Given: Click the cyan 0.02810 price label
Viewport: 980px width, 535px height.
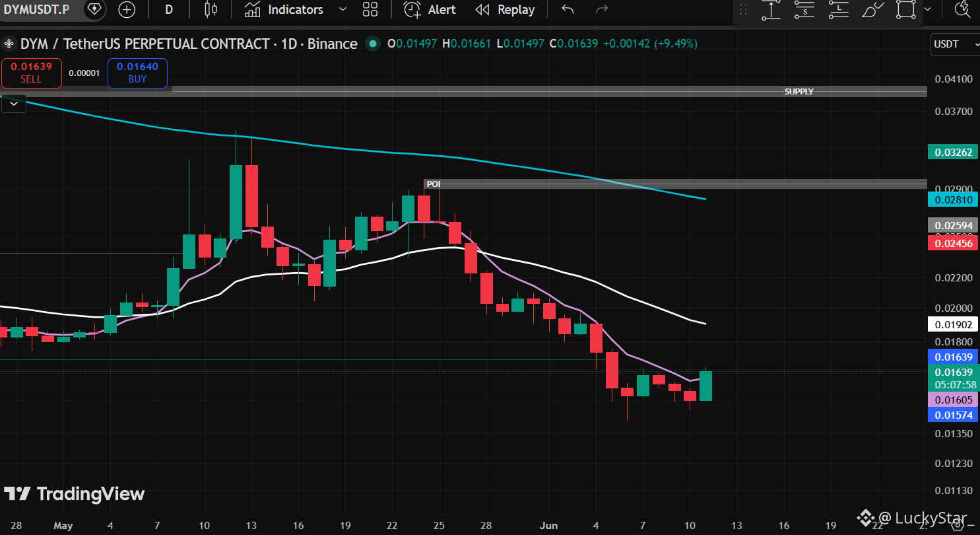Looking at the screenshot, I should 953,199.
